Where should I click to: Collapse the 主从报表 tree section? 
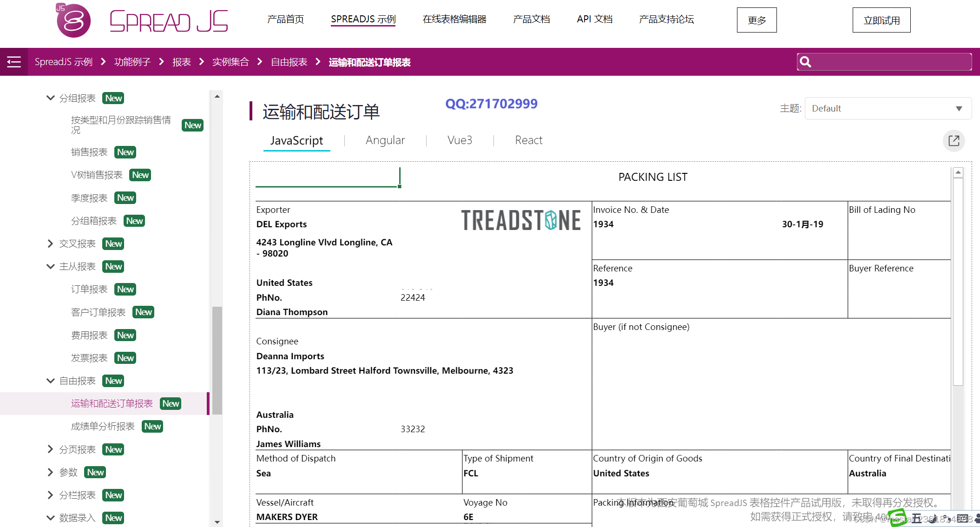[x=50, y=266]
